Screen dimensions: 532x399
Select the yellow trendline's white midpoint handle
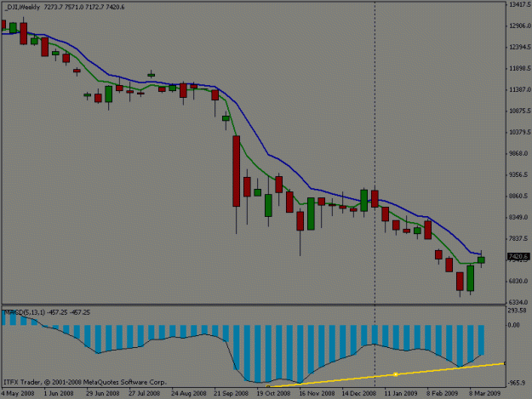pos(396,374)
